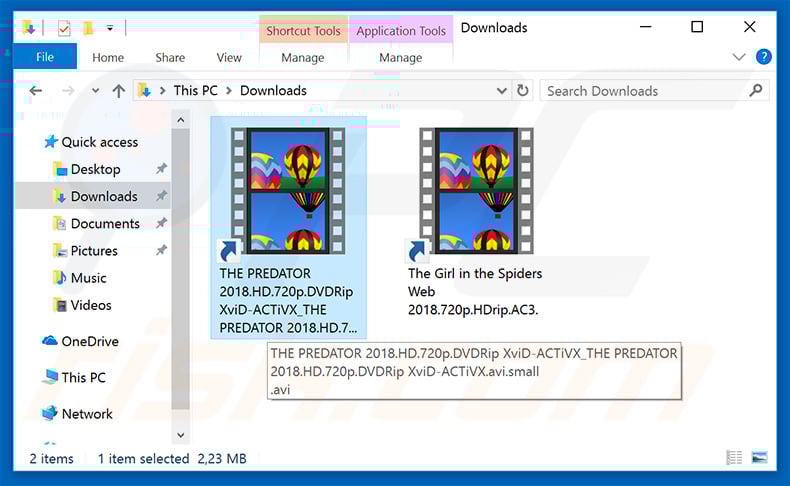Click the navigation pane scroll up arrow

(181, 120)
